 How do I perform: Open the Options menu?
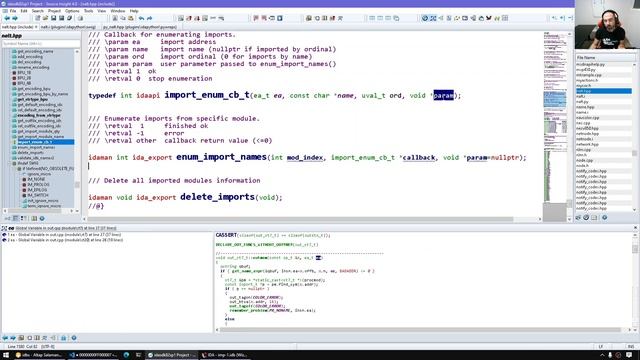72,11
